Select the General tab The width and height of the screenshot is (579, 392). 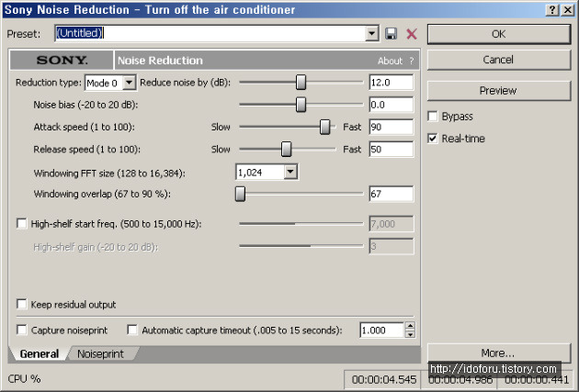click(40, 353)
